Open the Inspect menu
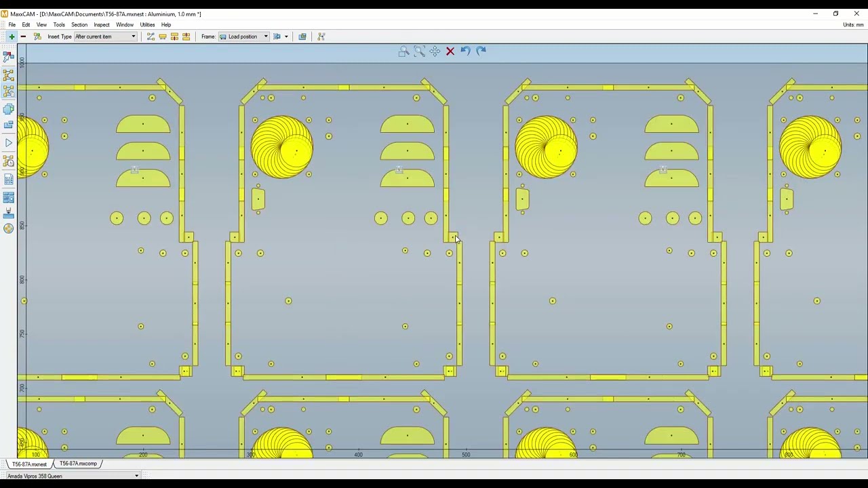This screenshot has height=488, width=868. point(102,25)
